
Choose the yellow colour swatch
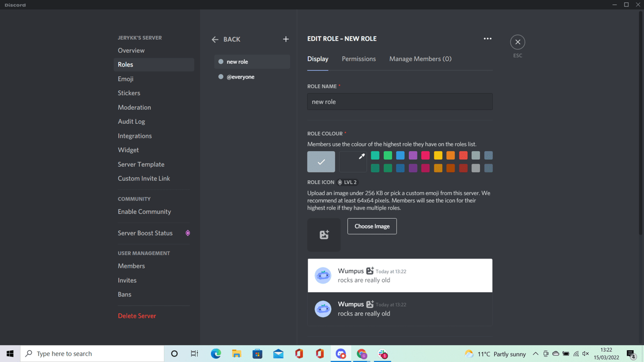click(x=438, y=156)
